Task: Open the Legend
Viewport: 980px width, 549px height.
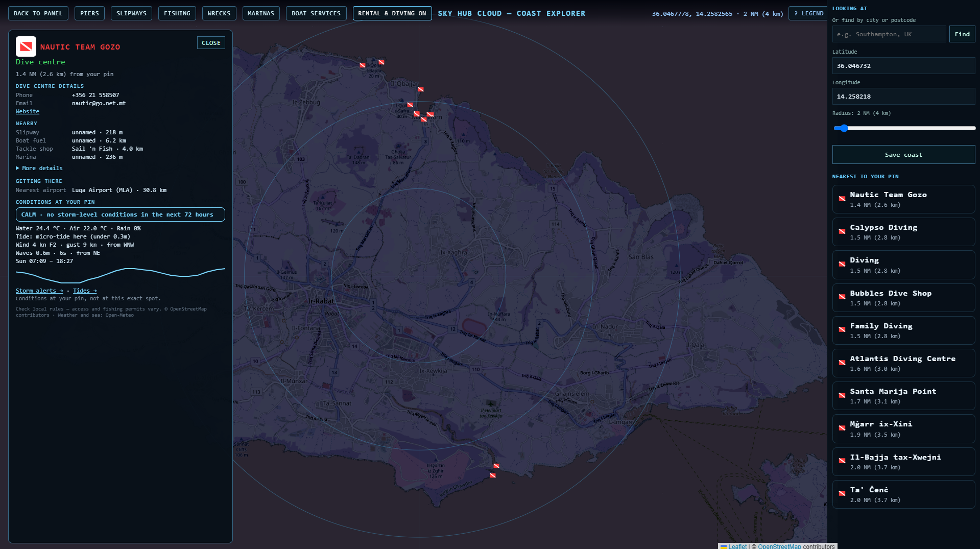Action: [808, 13]
